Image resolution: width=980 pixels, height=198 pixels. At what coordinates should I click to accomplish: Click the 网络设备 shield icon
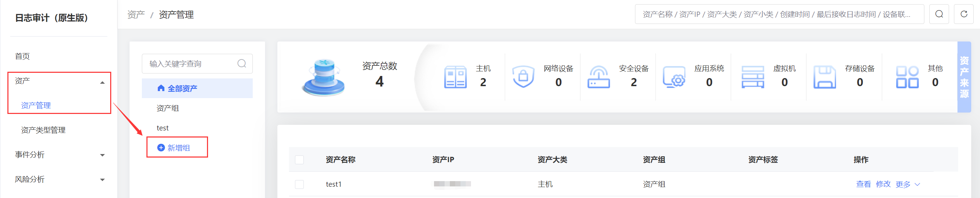coord(523,76)
